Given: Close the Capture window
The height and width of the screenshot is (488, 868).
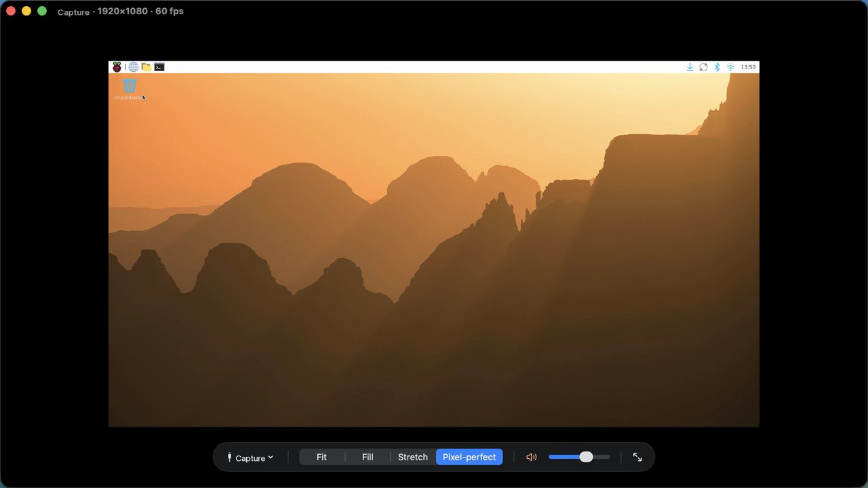Looking at the screenshot, I should [x=11, y=11].
